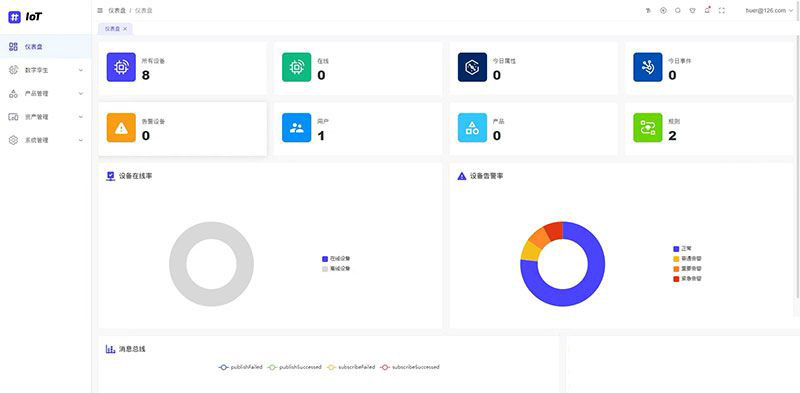Open the notification bell with red dot
The image size is (800, 393).
coord(707,10)
